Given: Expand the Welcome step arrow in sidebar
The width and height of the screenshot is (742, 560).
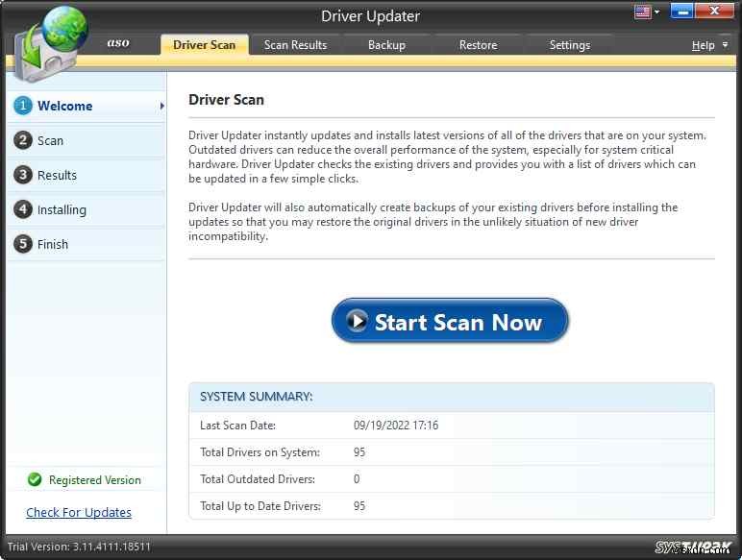Looking at the screenshot, I should coord(161,106).
